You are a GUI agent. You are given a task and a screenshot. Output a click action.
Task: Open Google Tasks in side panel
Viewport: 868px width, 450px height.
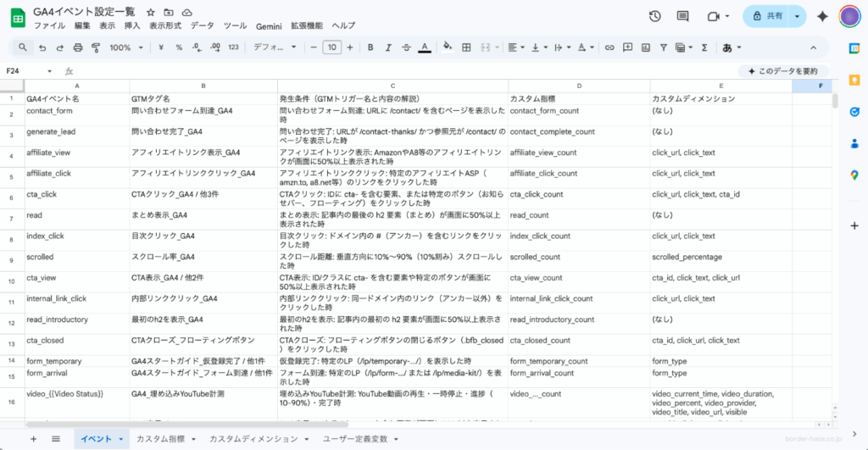(854, 112)
